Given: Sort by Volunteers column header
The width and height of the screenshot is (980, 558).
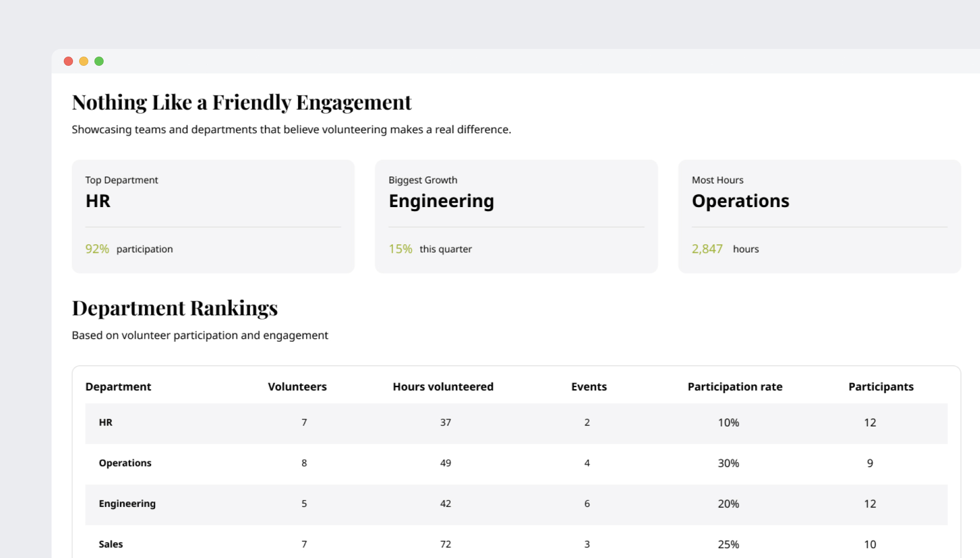Looking at the screenshot, I should click(x=297, y=387).
